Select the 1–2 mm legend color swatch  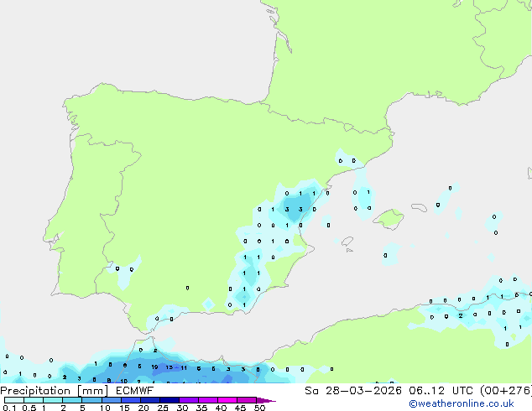53,400
